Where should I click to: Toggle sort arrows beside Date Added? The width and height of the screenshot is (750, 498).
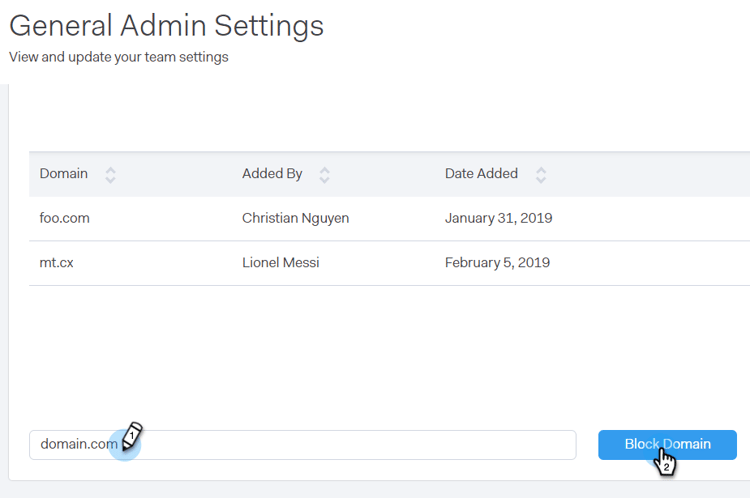point(541,174)
